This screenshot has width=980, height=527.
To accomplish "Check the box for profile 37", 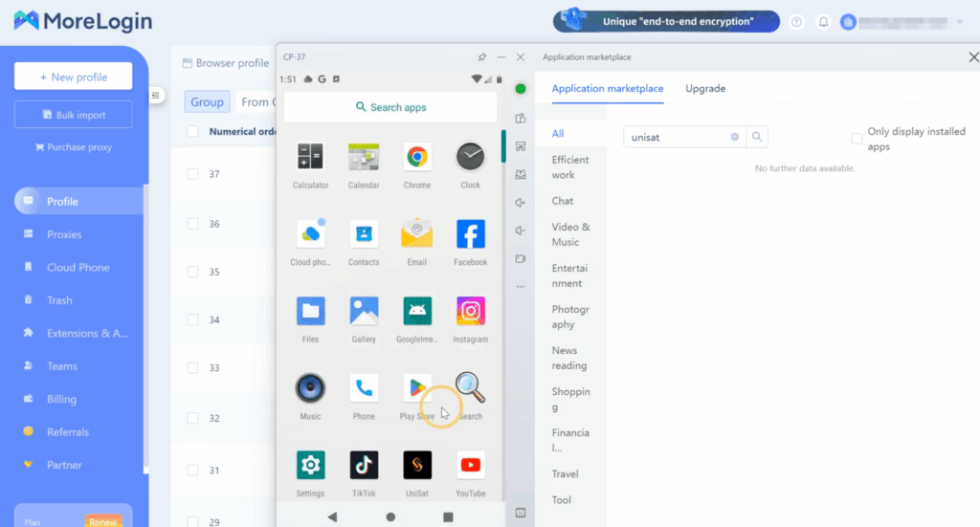I will tap(192, 174).
